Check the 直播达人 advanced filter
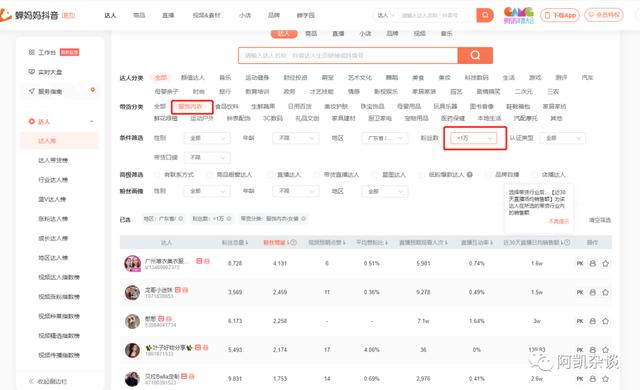640x390 pixels. tap(270, 175)
